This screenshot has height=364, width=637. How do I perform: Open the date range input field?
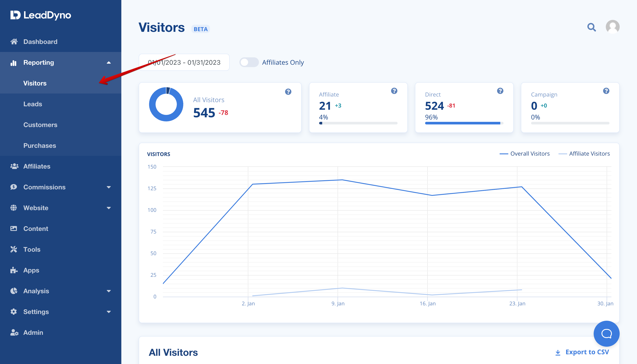point(184,62)
